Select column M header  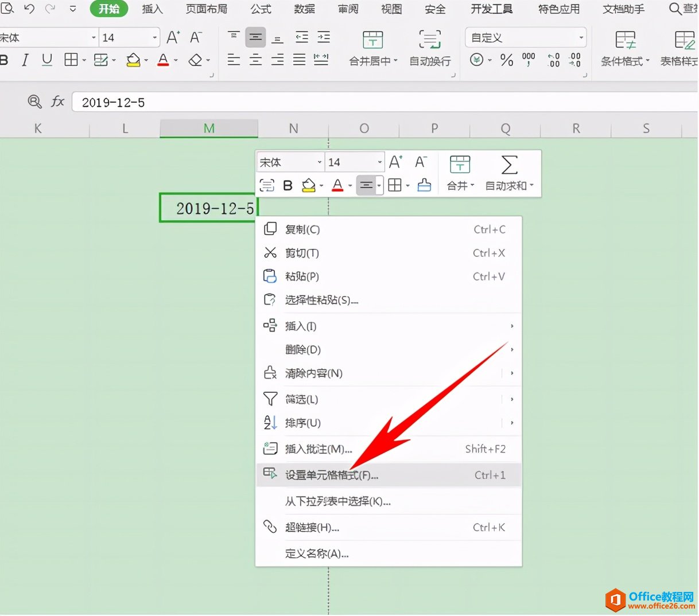pyautogui.click(x=209, y=128)
